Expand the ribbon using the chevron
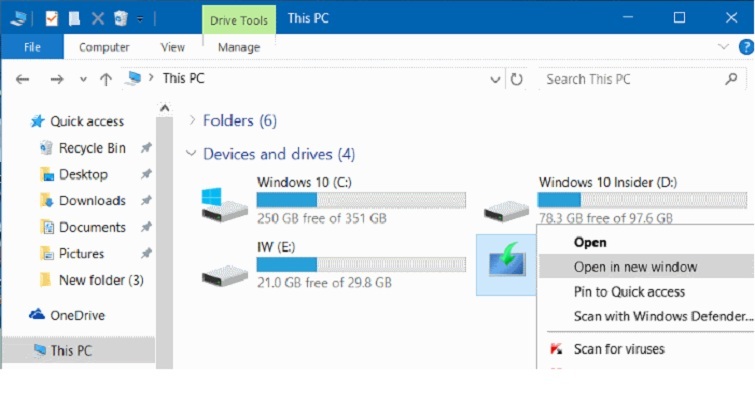Screen dimensions: 755x402 coord(724,47)
